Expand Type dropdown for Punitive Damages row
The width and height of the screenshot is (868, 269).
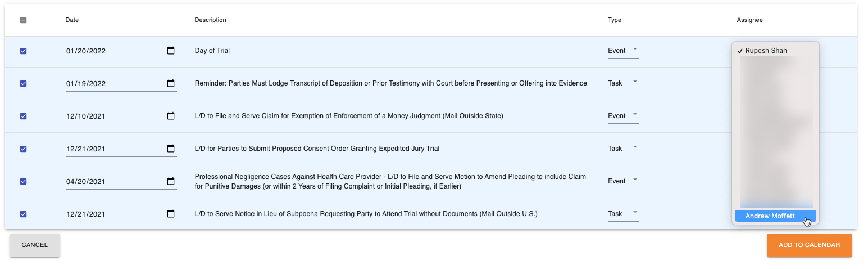click(x=623, y=181)
